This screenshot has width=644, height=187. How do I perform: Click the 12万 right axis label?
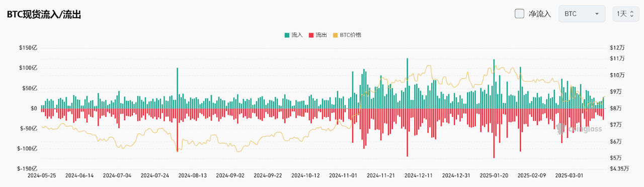point(616,47)
